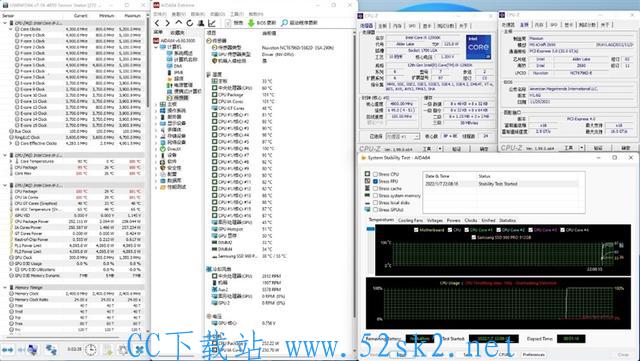Switch to the Statistics tab
The height and width of the screenshot is (361, 640).
pyautogui.click(x=507, y=221)
